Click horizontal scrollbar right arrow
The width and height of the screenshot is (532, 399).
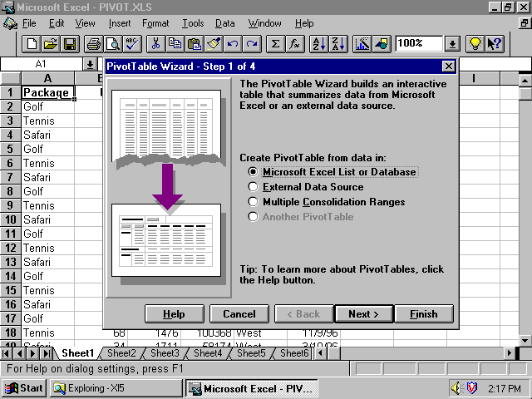509,353
